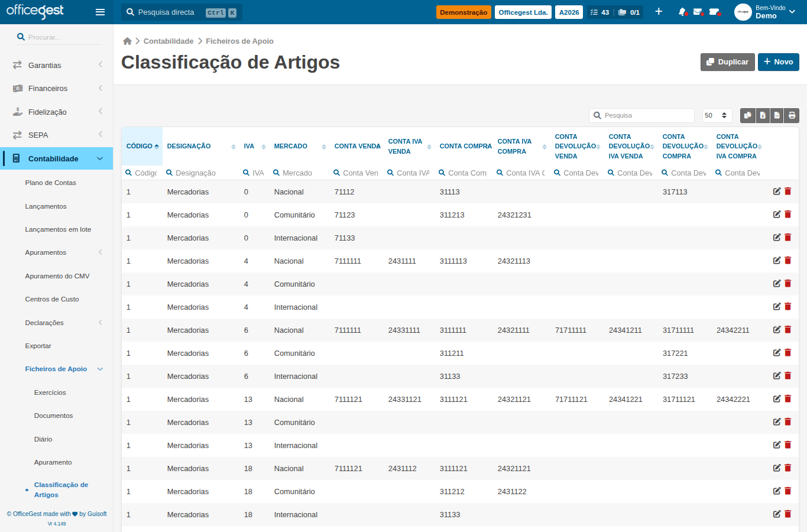
Task: Open Lançamentos in the sidebar
Action: pos(46,206)
